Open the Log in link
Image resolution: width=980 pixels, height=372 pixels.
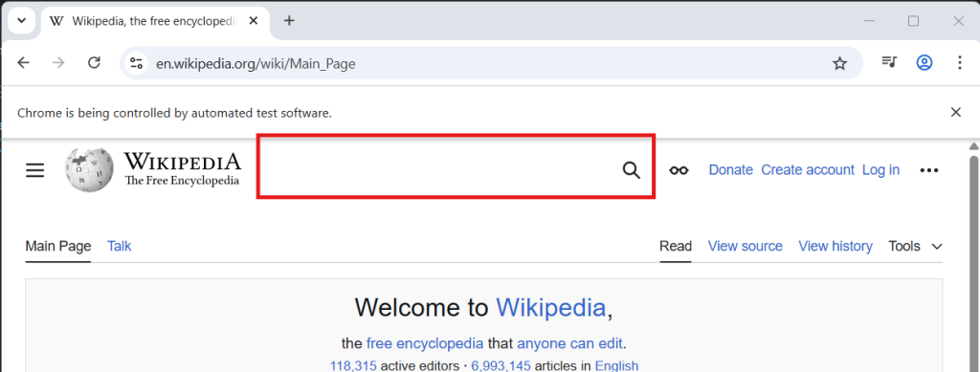[x=880, y=170]
